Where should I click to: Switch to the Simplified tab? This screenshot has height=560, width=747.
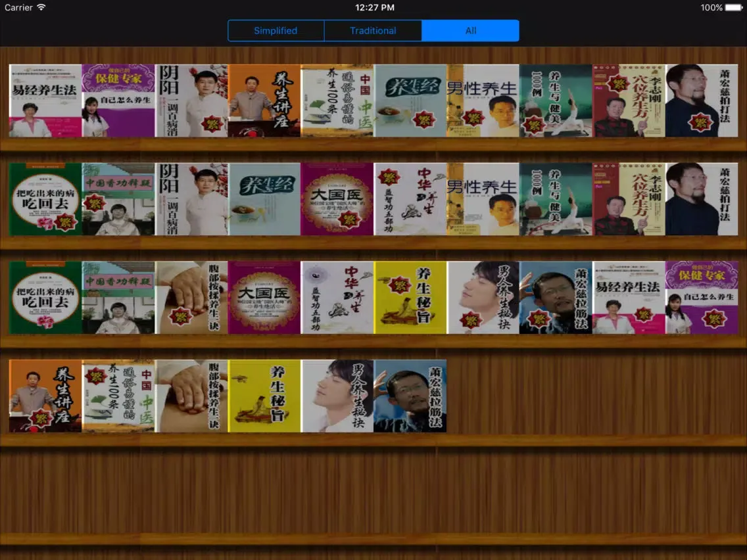click(276, 30)
